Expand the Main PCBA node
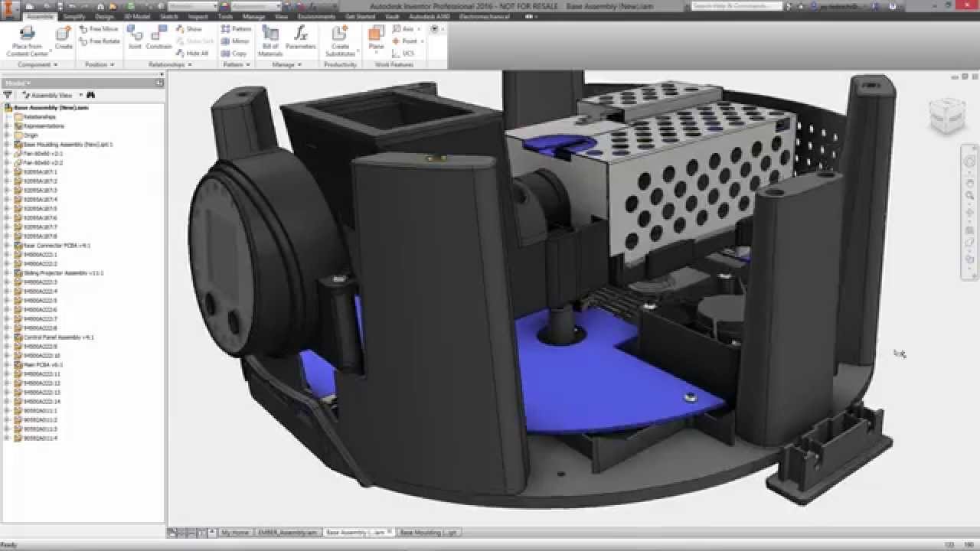The width and height of the screenshot is (980, 551). pos(8,364)
